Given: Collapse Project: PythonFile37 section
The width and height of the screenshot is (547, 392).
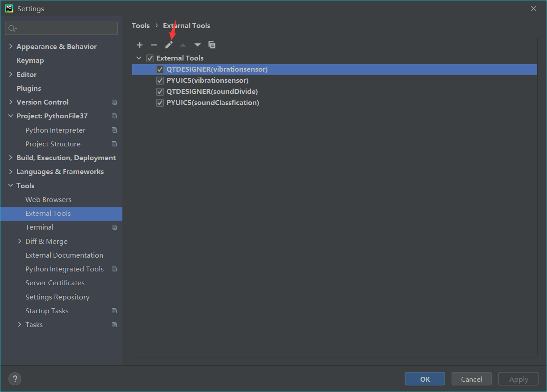Looking at the screenshot, I should pos(11,116).
